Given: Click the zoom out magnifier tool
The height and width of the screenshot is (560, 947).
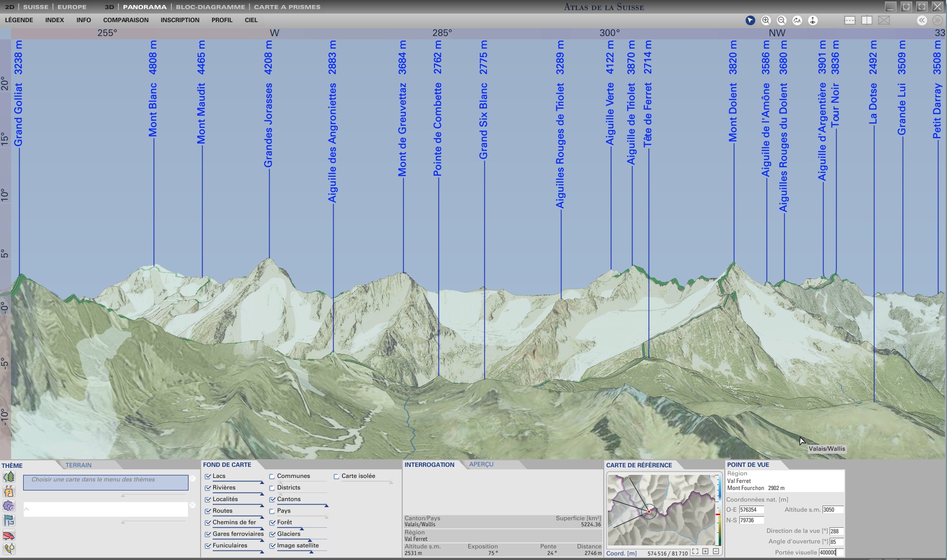Looking at the screenshot, I should click(781, 21).
